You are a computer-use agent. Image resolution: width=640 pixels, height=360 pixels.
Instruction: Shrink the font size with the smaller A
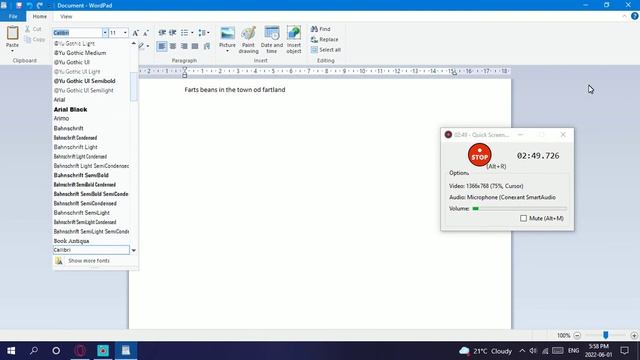146,33
